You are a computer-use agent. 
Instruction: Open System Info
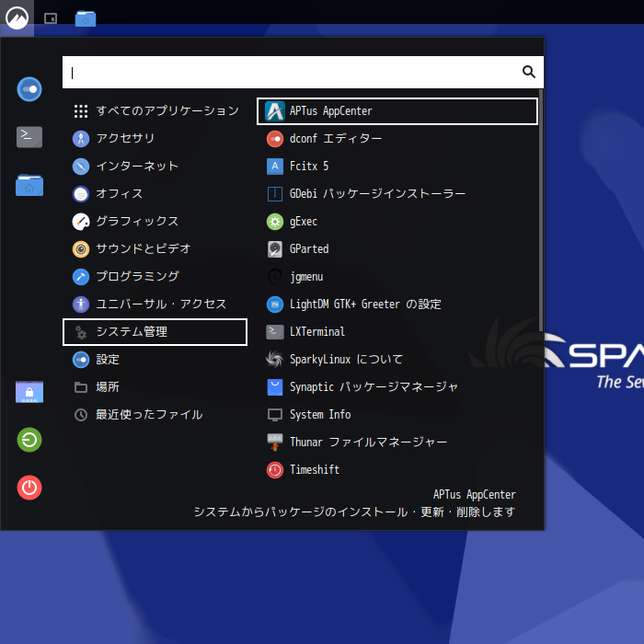coord(397,414)
